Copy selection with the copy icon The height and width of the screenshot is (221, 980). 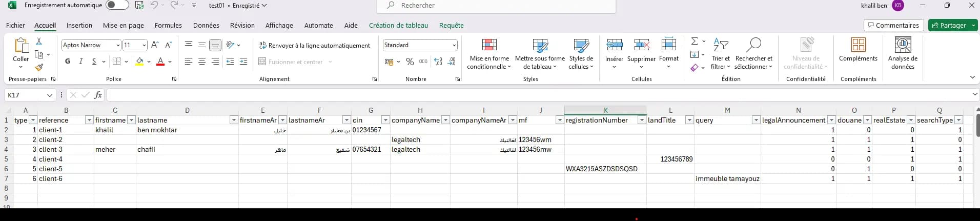point(39,54)
